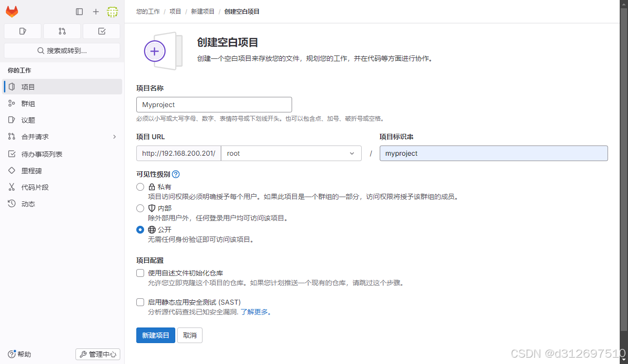Click the 待办事项列表 sidebar icon

click(x=12, y=154)
